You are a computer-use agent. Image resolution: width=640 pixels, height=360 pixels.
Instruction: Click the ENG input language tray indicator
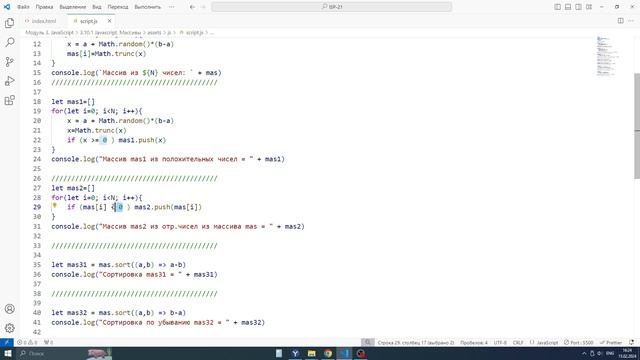pyautogui.click(x=610, y=353)
